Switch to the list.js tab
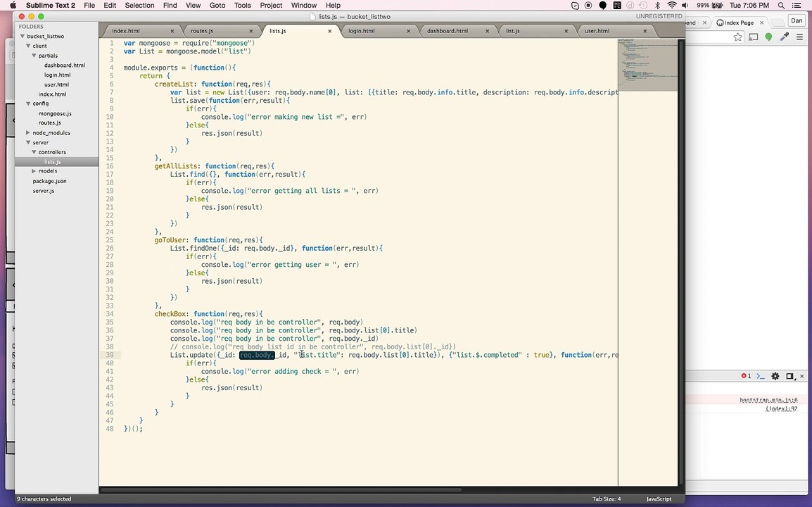The height and width of the screenshot is (507, 812). 513,31
